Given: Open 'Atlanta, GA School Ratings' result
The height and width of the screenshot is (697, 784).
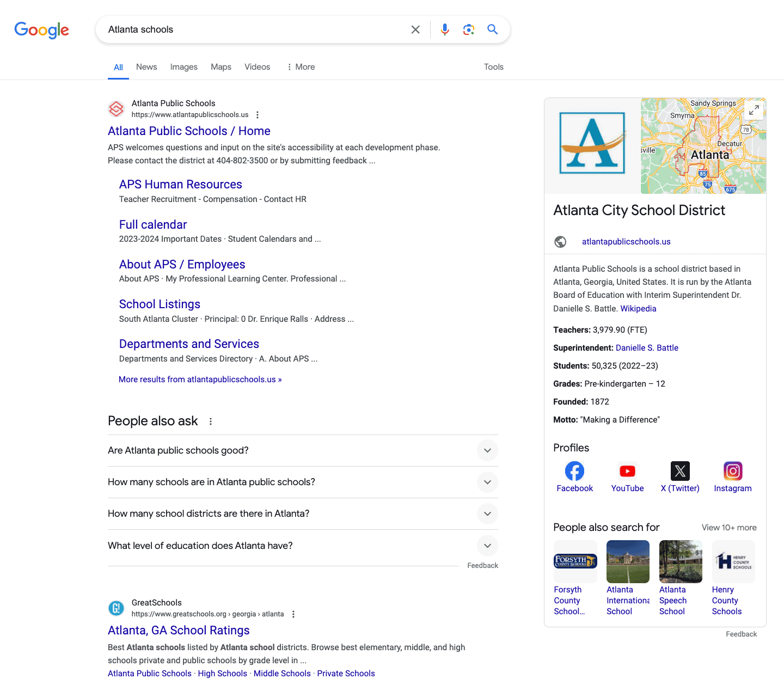Looking at the screenshot, I should click(x=179, y=631).
